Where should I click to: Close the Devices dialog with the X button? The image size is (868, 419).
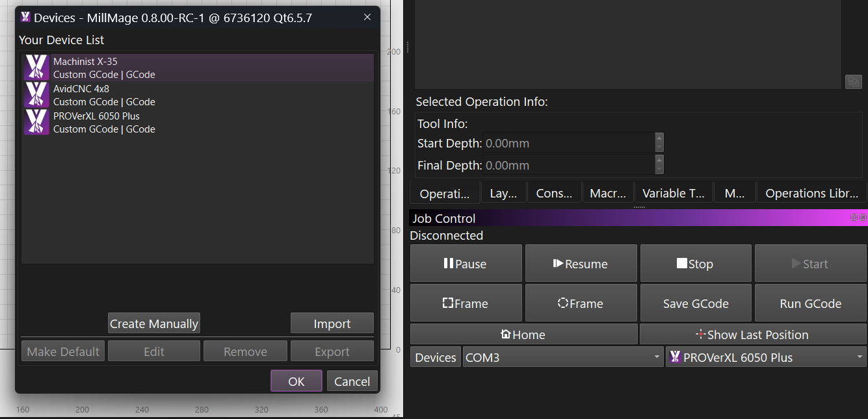point(367,18)
